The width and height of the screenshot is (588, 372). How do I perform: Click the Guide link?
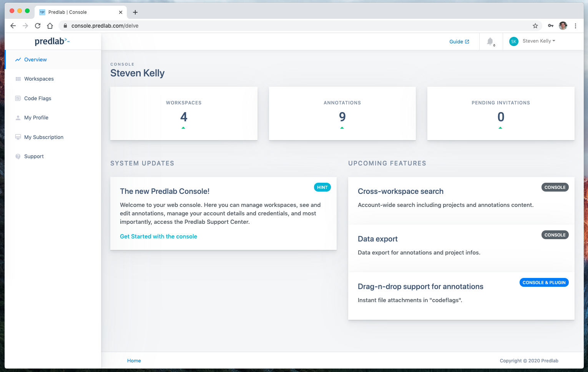click(459, 42)
